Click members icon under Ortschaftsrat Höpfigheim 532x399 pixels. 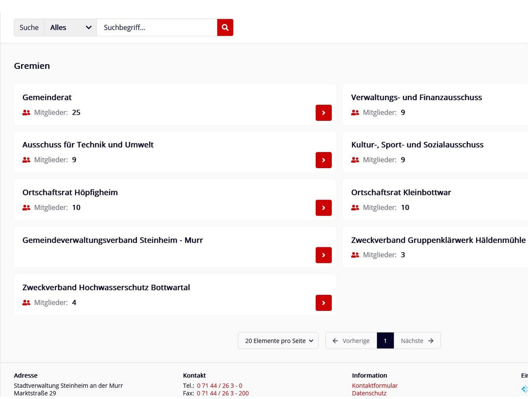tap(26, 208)
